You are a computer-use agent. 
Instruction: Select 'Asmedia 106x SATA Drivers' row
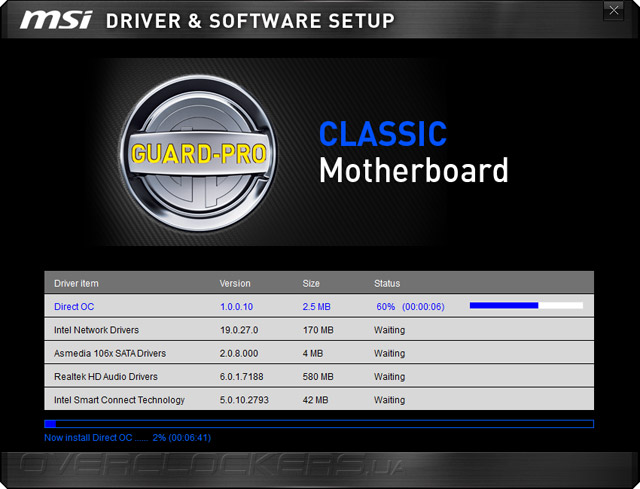(319, 353)
